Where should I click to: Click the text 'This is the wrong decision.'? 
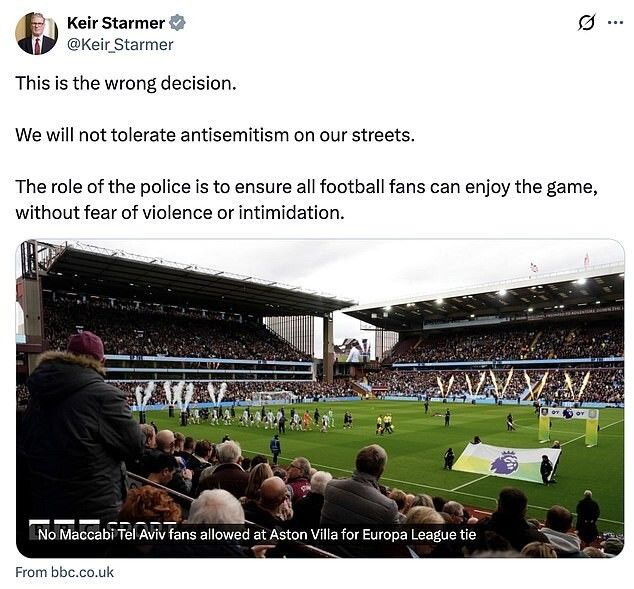[x=126, y=83]
